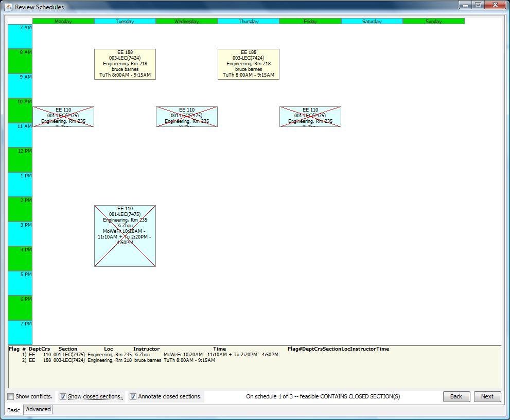Open the large Tuesday afternoon EE 110 block

(x=125, y=235)
